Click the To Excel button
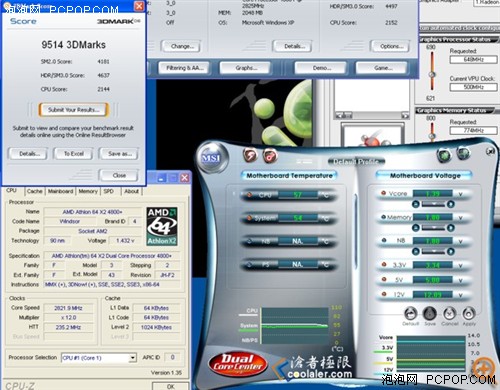Screen dimensions: 500x390 click(x=74, y=154)
